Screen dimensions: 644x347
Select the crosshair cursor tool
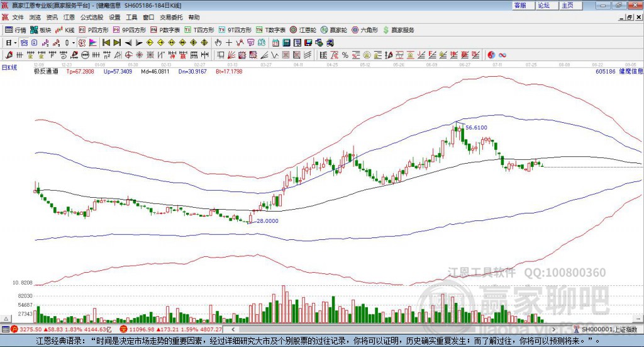coord(229,43)
